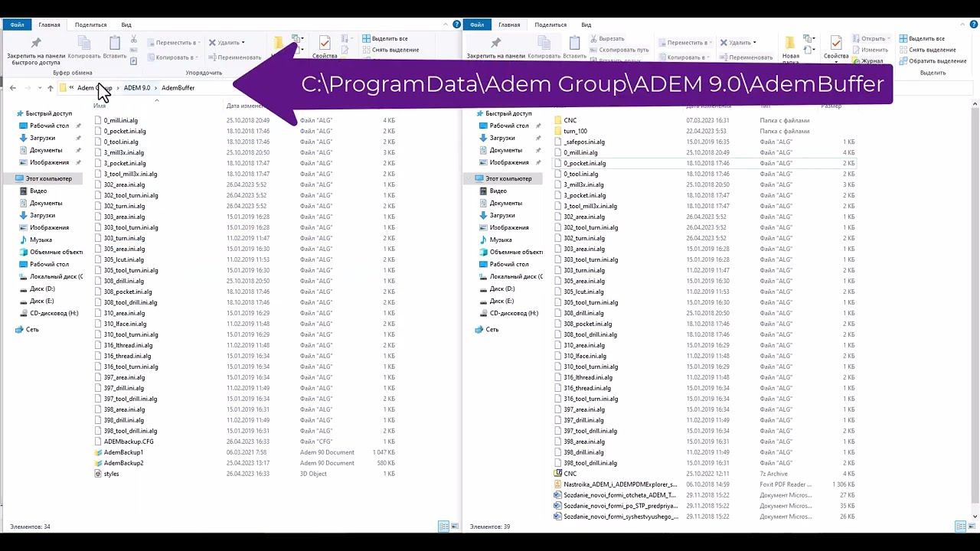Click Вставить icon in left window ribbon
This screenshot has width=980, height=551.
tap(115, 47)
